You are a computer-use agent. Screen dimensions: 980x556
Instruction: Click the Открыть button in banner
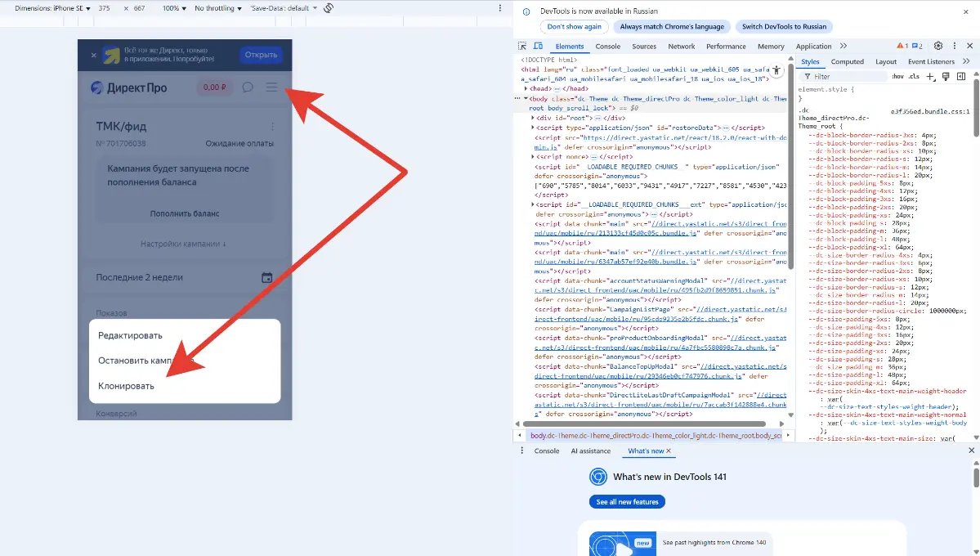pyautogui.click(x=261, y=55)
